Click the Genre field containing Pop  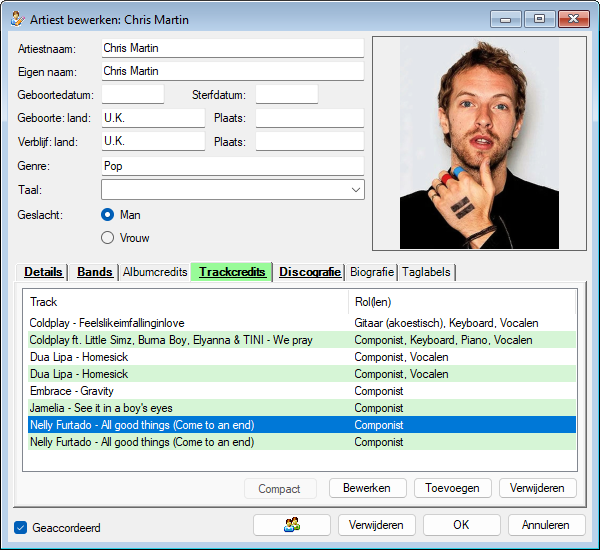(233, 166)
